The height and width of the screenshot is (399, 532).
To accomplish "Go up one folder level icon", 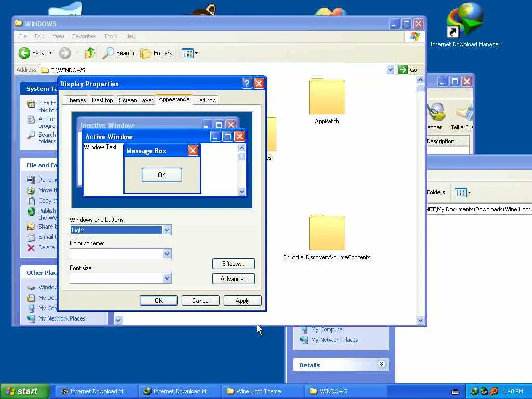I will tap(90, 53).
